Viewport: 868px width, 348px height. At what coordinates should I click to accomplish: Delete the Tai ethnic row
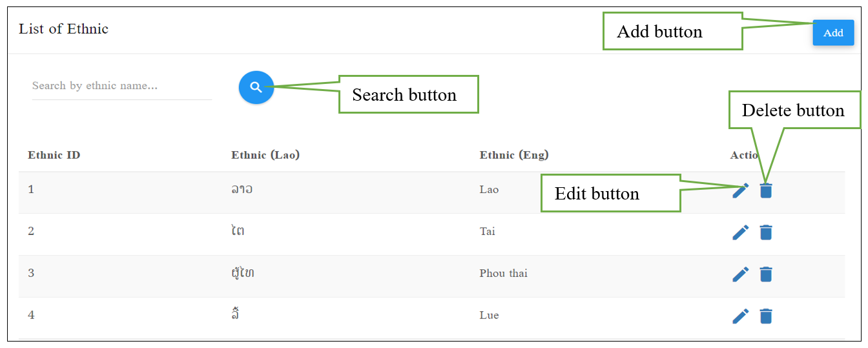766,232
